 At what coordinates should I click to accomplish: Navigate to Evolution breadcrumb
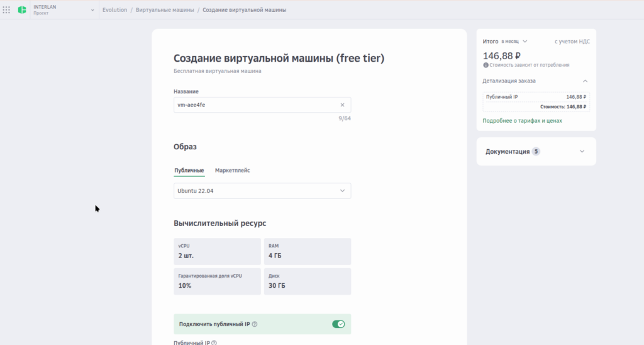pyautogui.click(x=114, y=10)
